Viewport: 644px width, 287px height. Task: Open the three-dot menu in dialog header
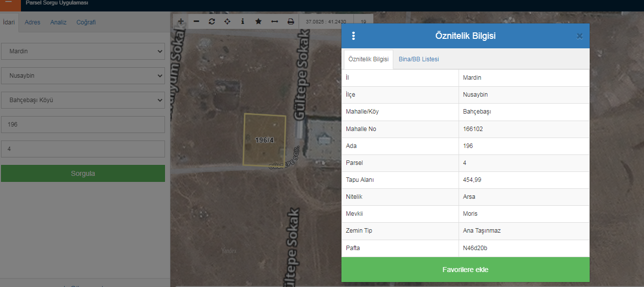(x=353, y=36)
